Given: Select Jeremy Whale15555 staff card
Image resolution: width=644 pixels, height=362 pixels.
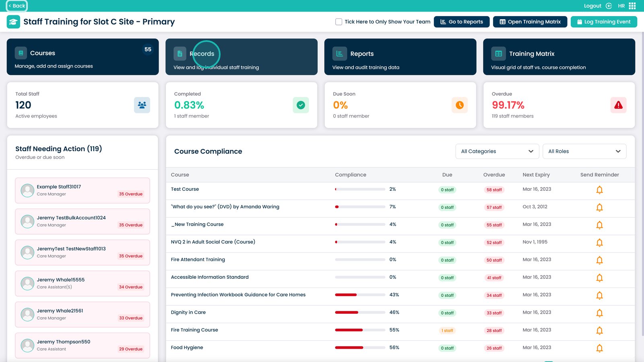Looking at the screenshot, I should (83, 284).
